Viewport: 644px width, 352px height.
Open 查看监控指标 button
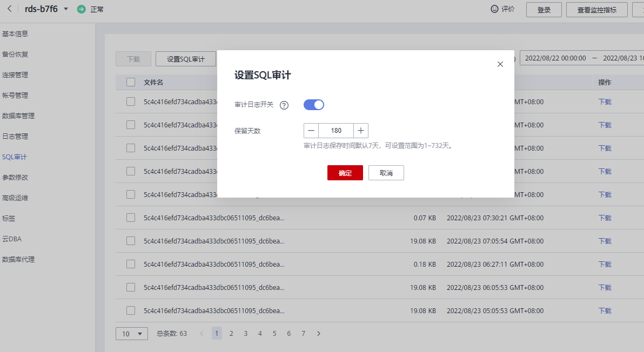597,10
